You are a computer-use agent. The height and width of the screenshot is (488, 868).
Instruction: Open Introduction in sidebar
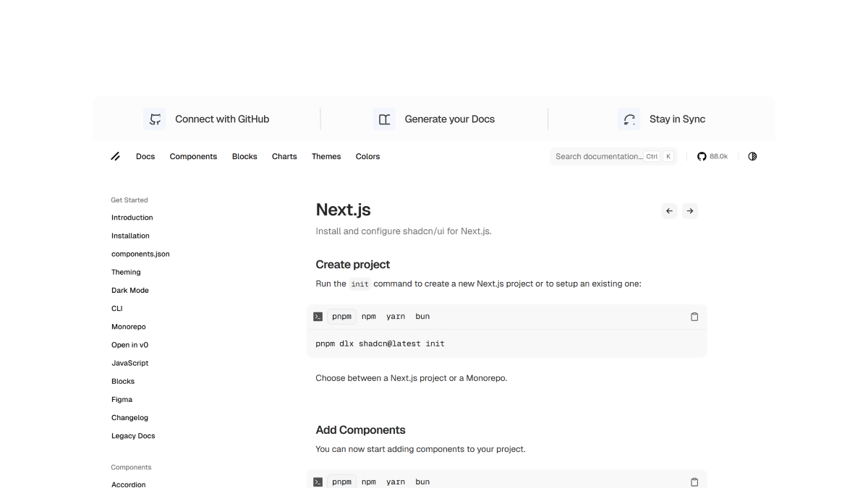132,218
